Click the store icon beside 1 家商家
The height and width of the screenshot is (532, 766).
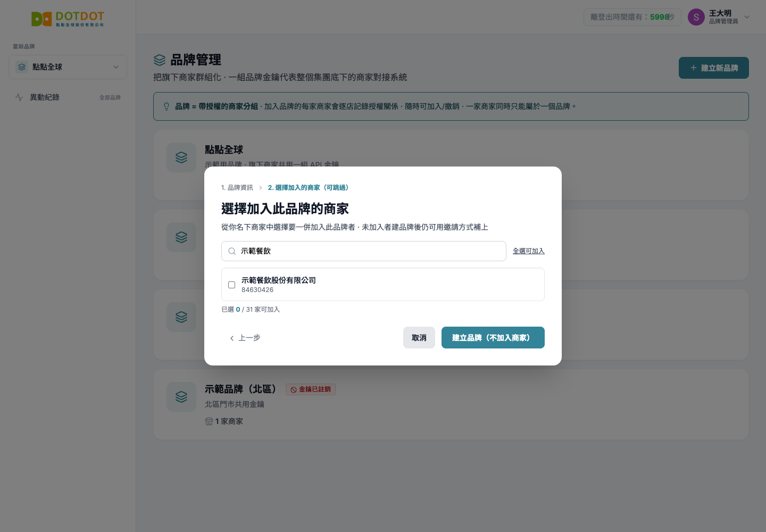(209, 421)
